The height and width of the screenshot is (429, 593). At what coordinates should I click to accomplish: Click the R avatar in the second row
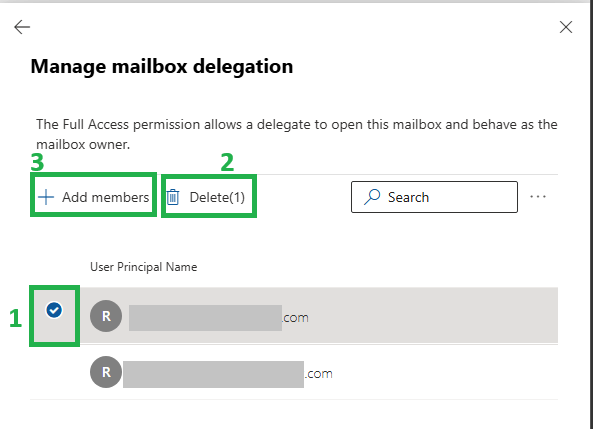[x=106, y=372]
